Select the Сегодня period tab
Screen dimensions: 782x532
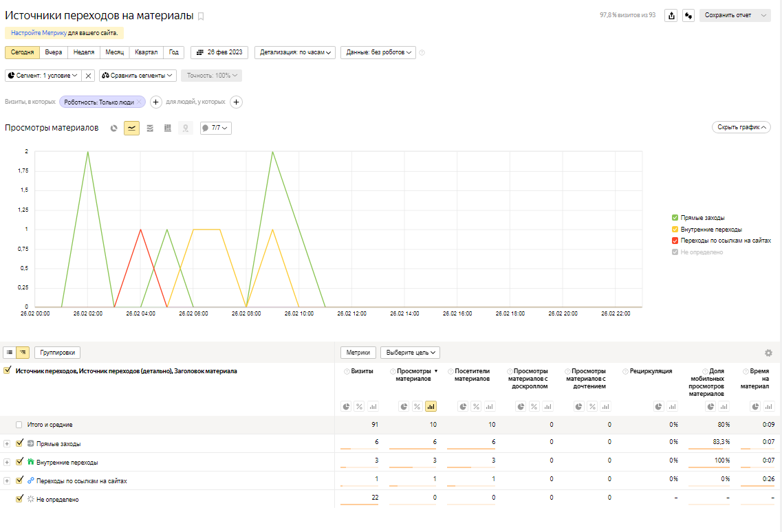[x=22, y=52]
